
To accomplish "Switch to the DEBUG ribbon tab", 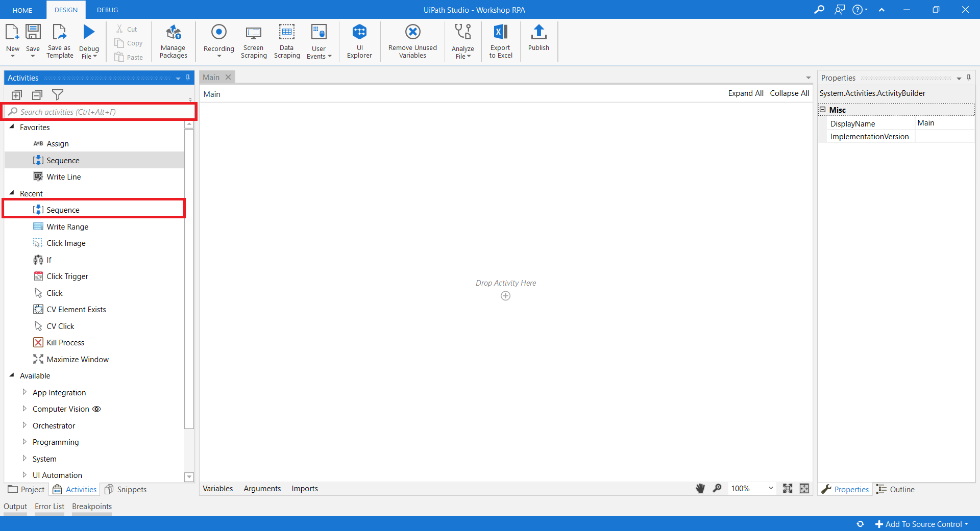I will click(x=107, y=10).
